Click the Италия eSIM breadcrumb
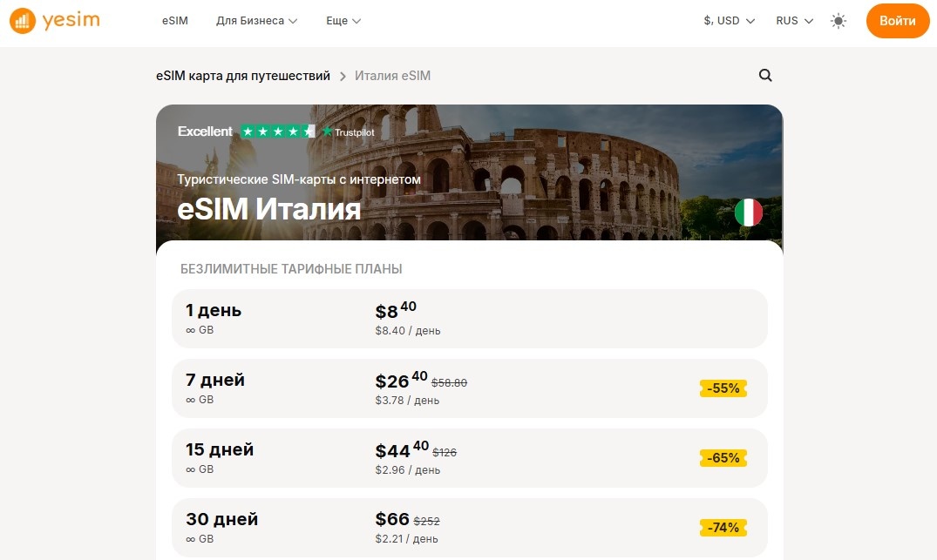This screenshot has height=560, width=937. [392, 76]
